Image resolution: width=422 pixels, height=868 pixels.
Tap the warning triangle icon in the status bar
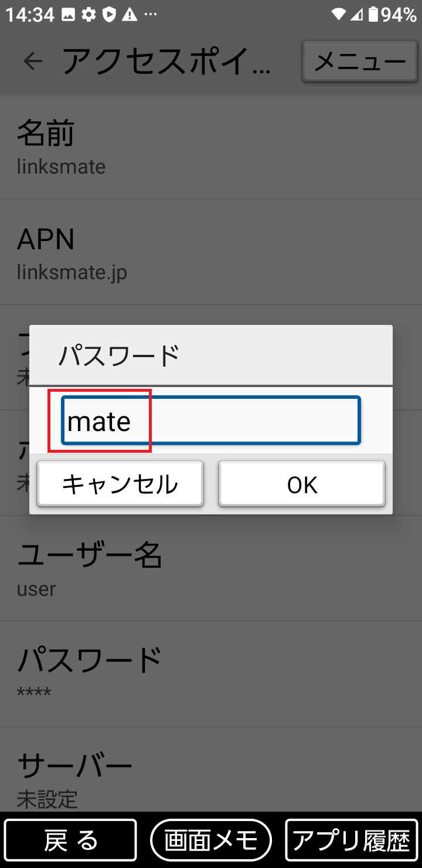click(130, 15)
